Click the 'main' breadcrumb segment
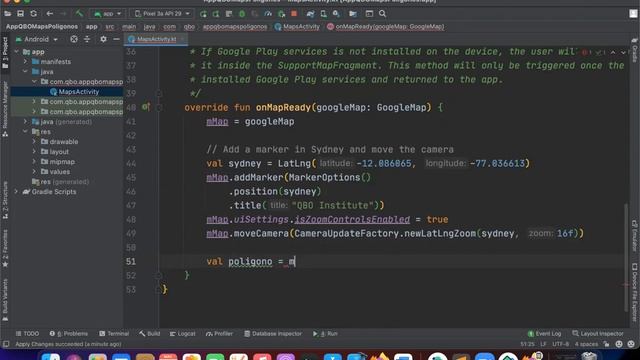The image size is (640, 360). (129, 27)
